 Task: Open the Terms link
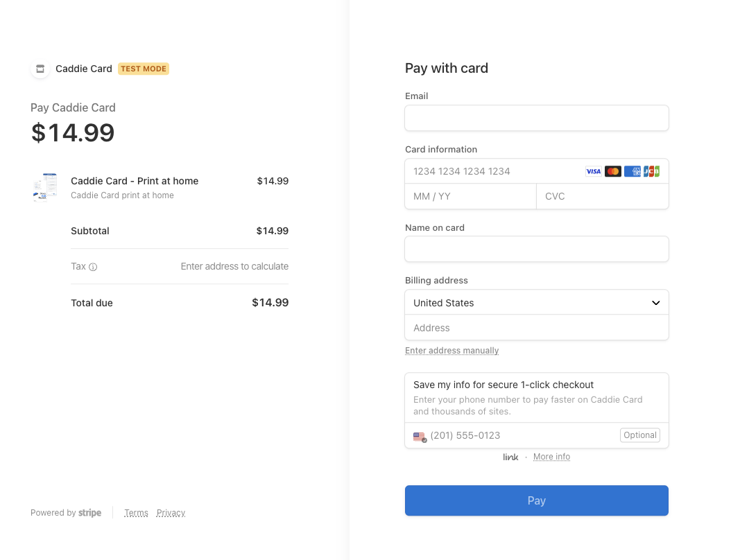136,513
